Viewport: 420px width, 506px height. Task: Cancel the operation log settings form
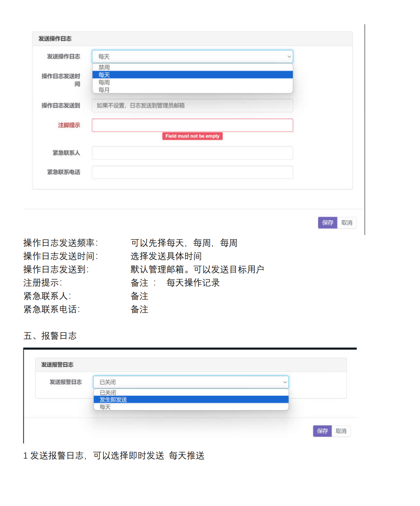(347, 223)
